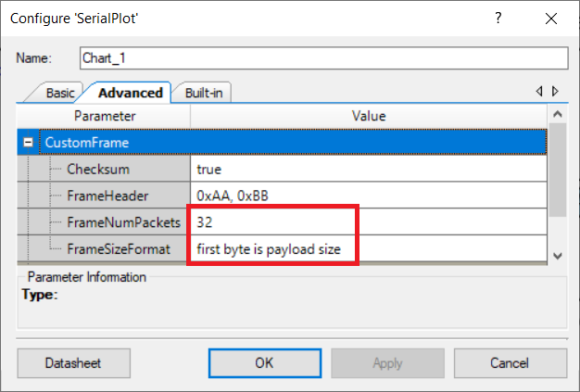Open the Built-in tab
The height and width of the screenshot is (392, 580).
coord(203,93)
